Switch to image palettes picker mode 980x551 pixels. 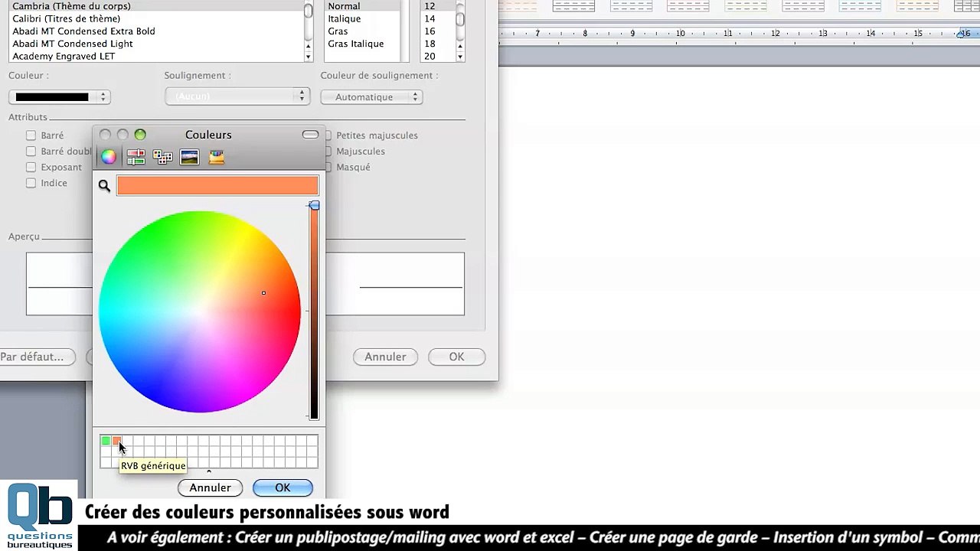[x=189, y=157]
